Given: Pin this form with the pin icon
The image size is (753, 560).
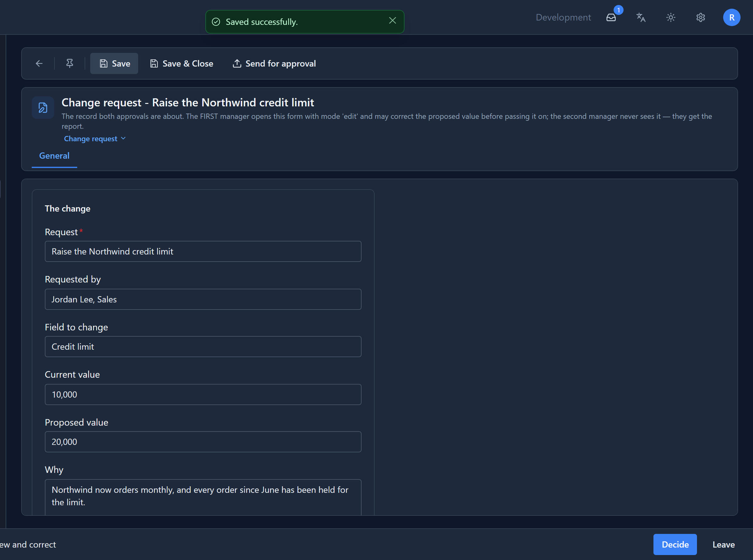Looking at the screenshot, I should click(70, 63).
